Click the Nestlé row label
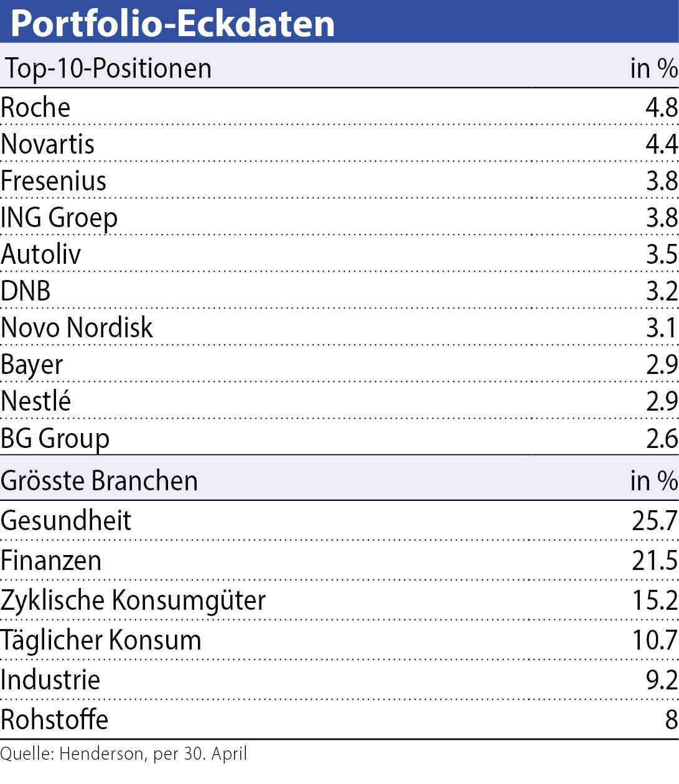The height and width of the screenshot is (784, 679). tap(35, 401)
